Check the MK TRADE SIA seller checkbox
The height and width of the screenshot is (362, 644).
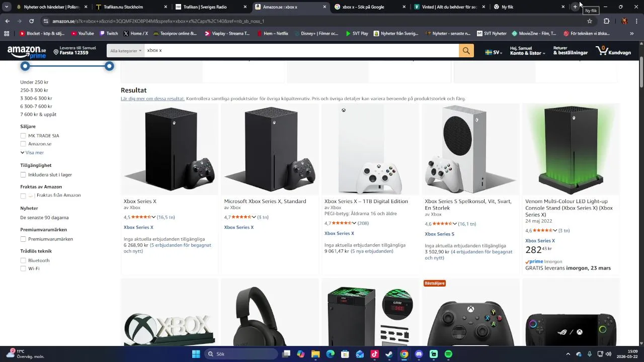[x=23, y=136]
